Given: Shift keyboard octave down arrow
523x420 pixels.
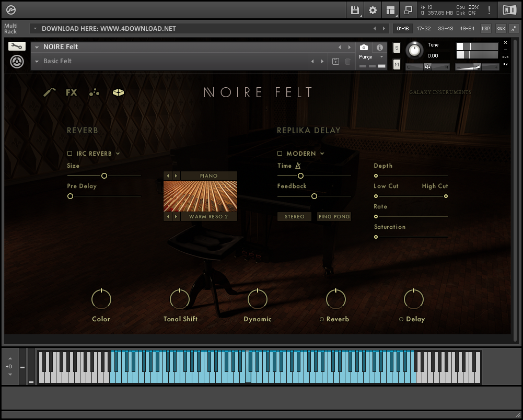Looking at the screenshot, I should [10, 375].
